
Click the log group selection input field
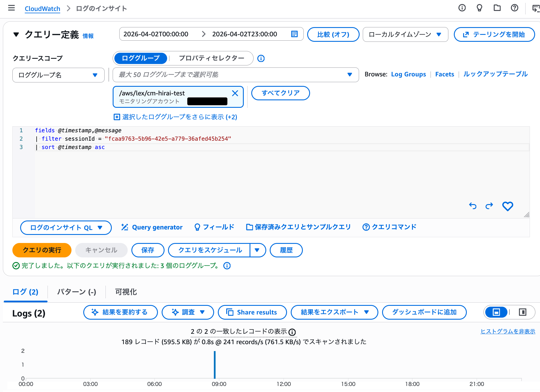[x=231, y=75]
